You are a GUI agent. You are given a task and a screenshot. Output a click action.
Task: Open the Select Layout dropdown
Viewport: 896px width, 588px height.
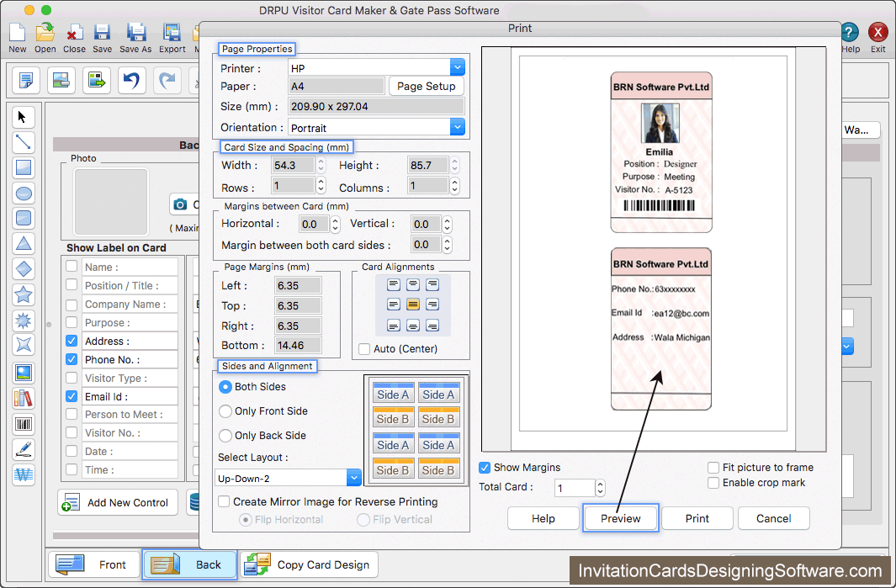pos(353,478)
